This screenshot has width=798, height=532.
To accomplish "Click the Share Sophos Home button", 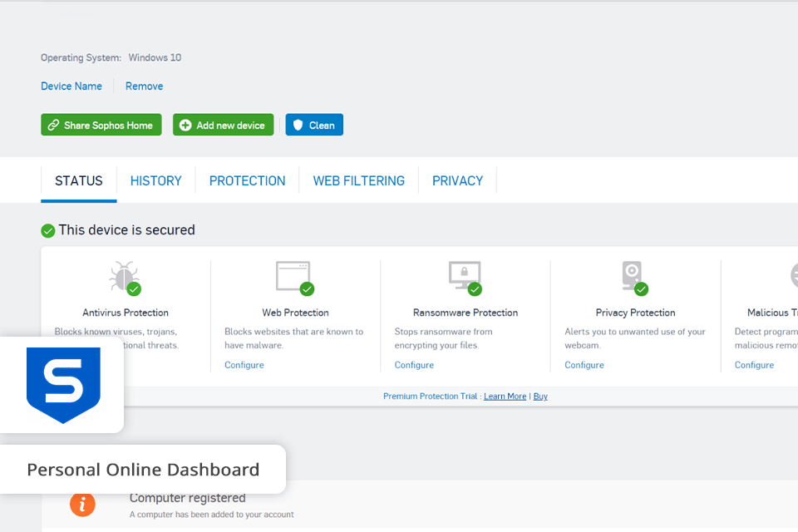I will coord(101,125).
